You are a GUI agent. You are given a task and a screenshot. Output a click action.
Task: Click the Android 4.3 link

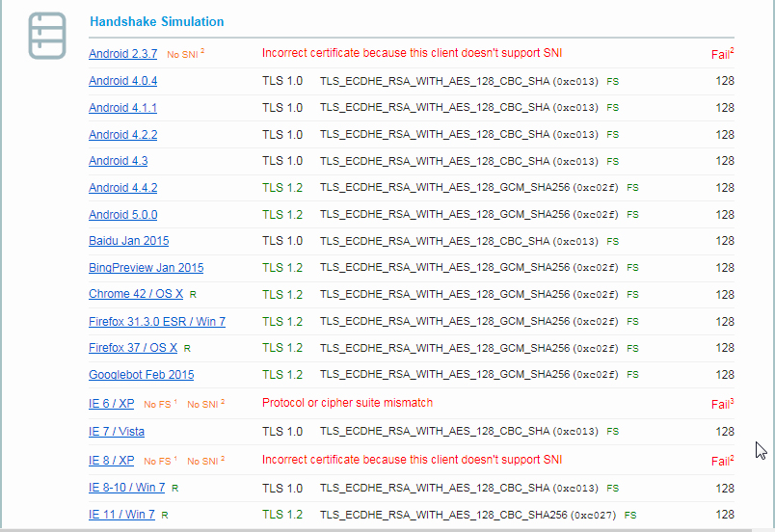[x=118, y=161]
